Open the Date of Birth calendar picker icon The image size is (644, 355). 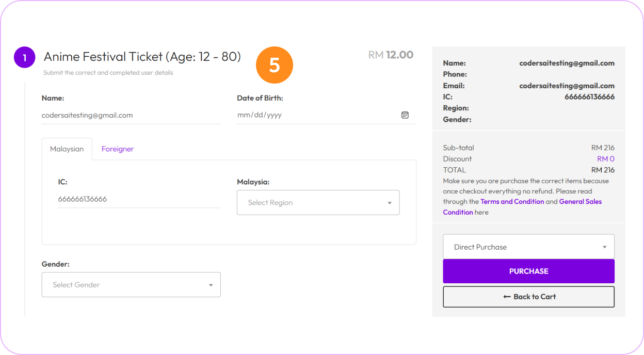405,115
